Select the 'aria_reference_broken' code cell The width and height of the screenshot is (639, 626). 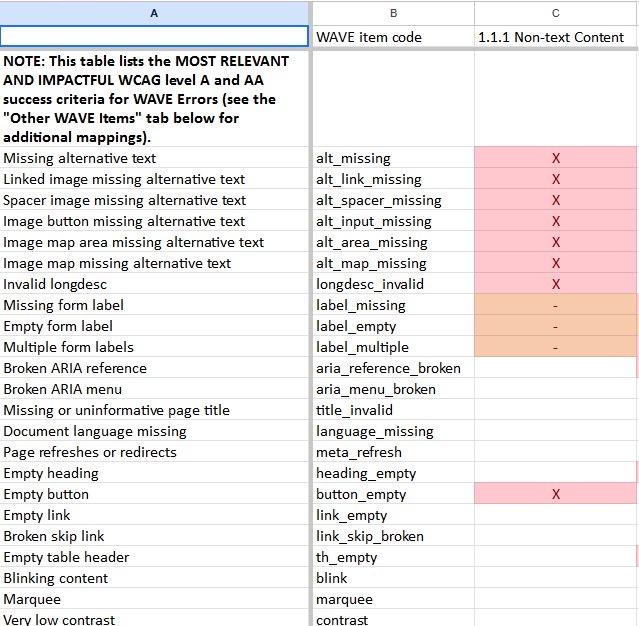tap(393, 368)
